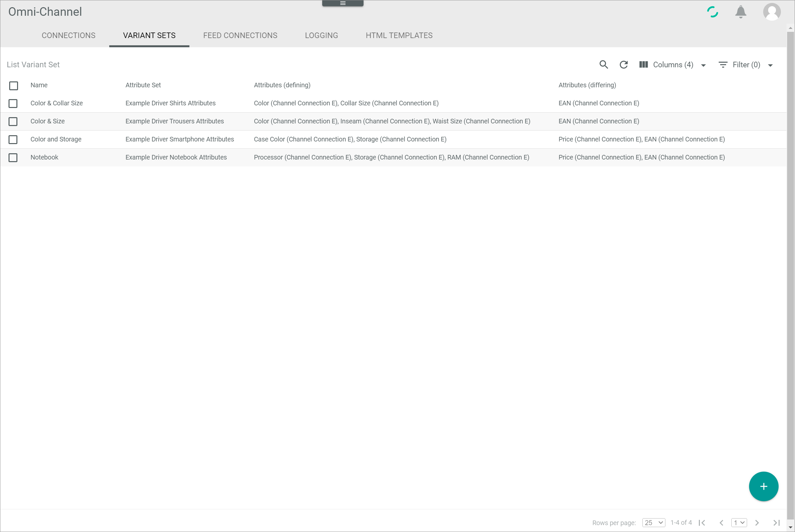Click differing Price, EAN cell of Notebook
Viewport: 795px width, 532px height.
[641, 158]
